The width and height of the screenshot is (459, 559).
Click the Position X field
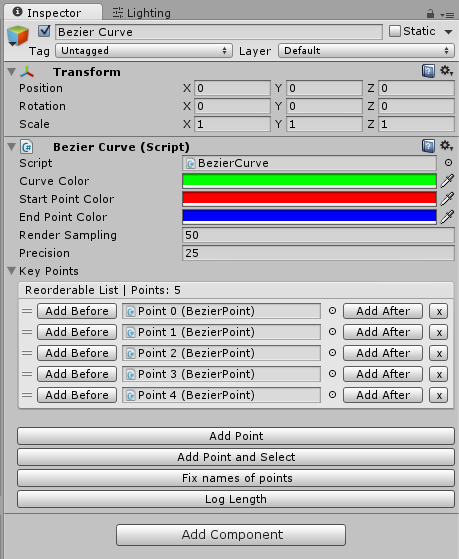[232, 88]
